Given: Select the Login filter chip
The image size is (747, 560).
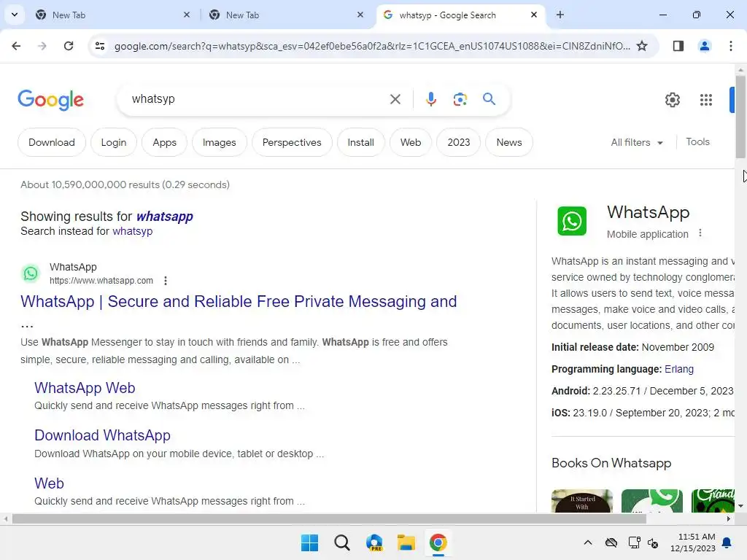Looking at the screenshot, I should [x=113, y=142].
